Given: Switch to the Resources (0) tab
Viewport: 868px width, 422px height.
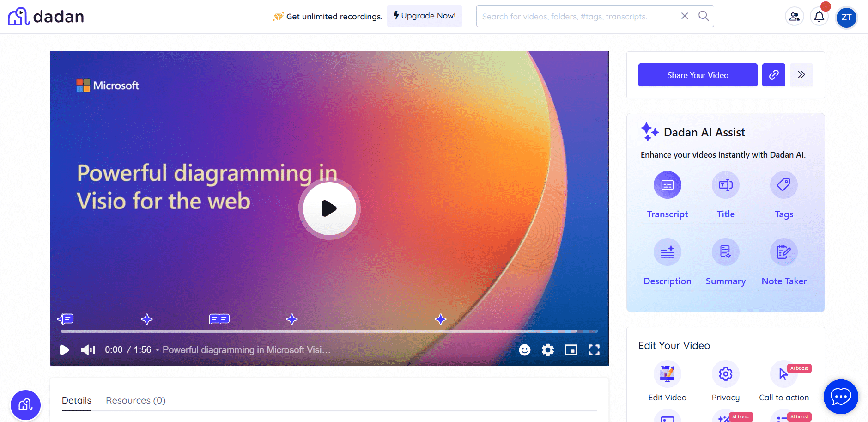Looking at the screenshot, I should (135, 400).
